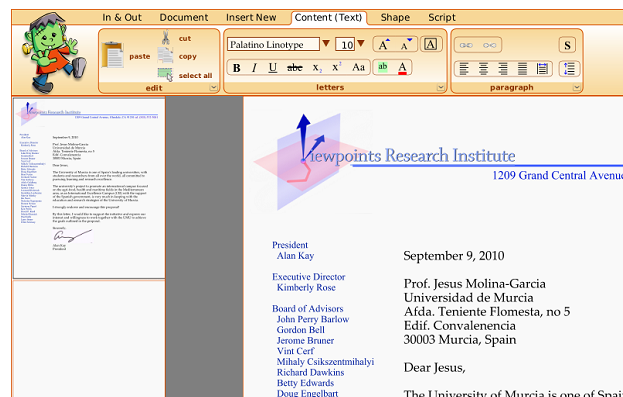Align paragraph text right
623x397 pixels.
point(503,69)
